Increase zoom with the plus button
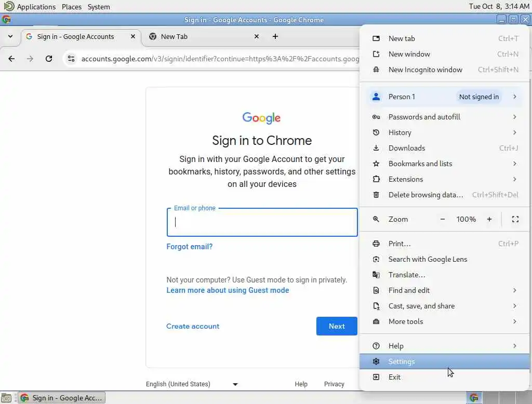532x404 pixels. pyautogui.click(x=489, y=219)
